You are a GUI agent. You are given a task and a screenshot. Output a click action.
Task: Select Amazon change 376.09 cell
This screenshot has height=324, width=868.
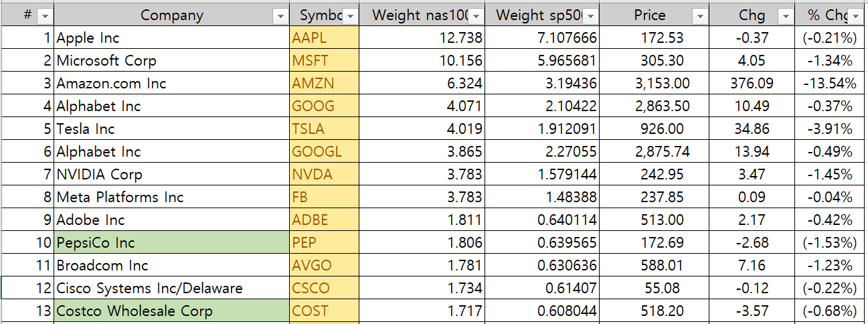(752, 84)
